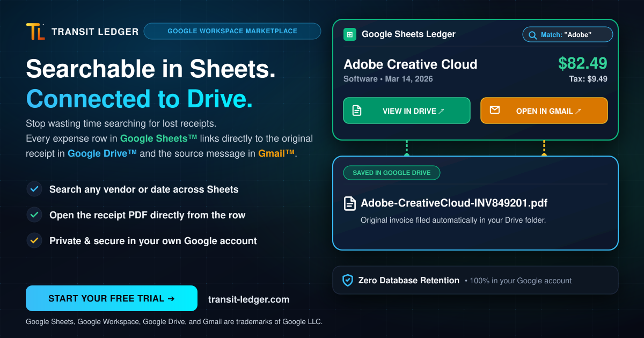Viewport: 644px width, 338px height.
Task: Click the Zero Database Retention label
Action: (409, 280)
